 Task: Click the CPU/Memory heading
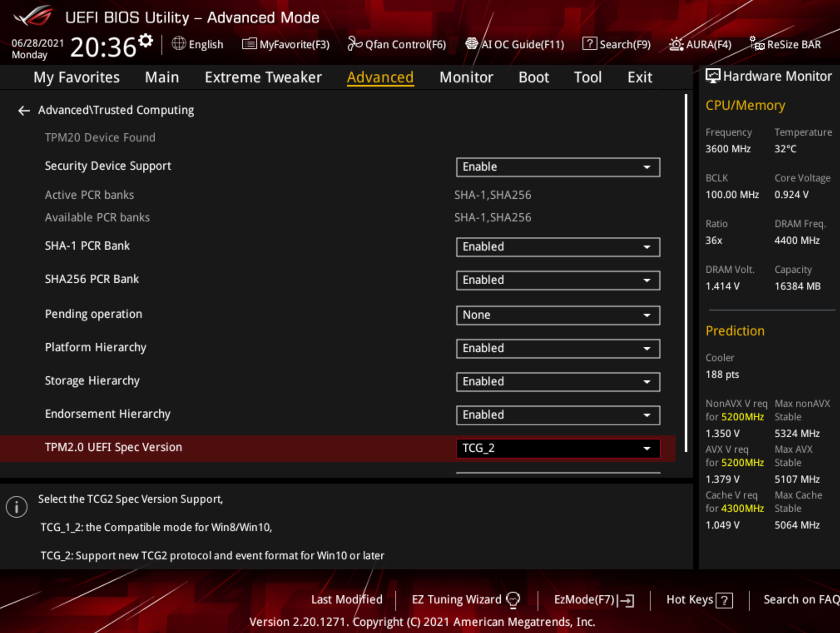click(x=745, y=106)
